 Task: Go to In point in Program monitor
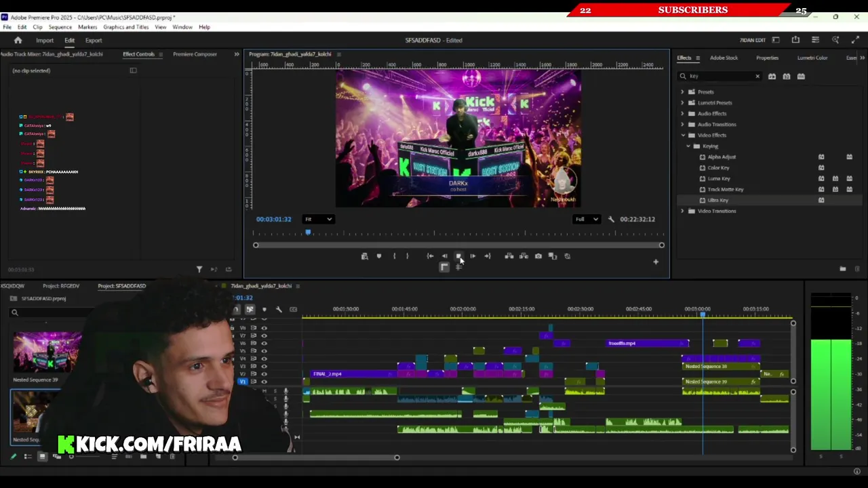coord(430,256)
